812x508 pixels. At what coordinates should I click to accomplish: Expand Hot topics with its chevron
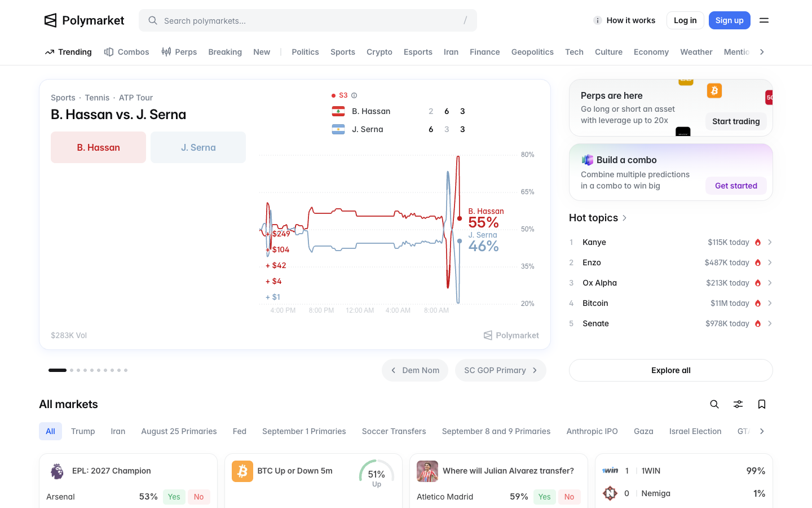click(x=625, y=218)
